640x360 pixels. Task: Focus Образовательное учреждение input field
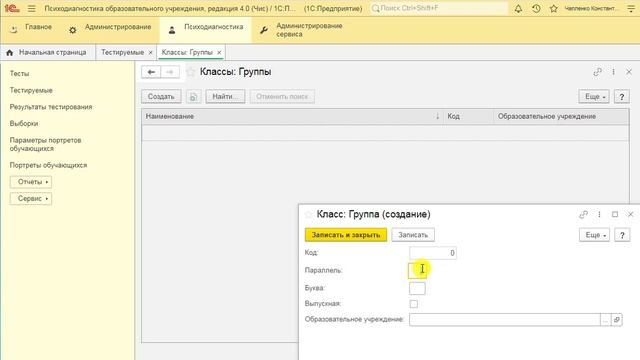(x=504, y=320)
